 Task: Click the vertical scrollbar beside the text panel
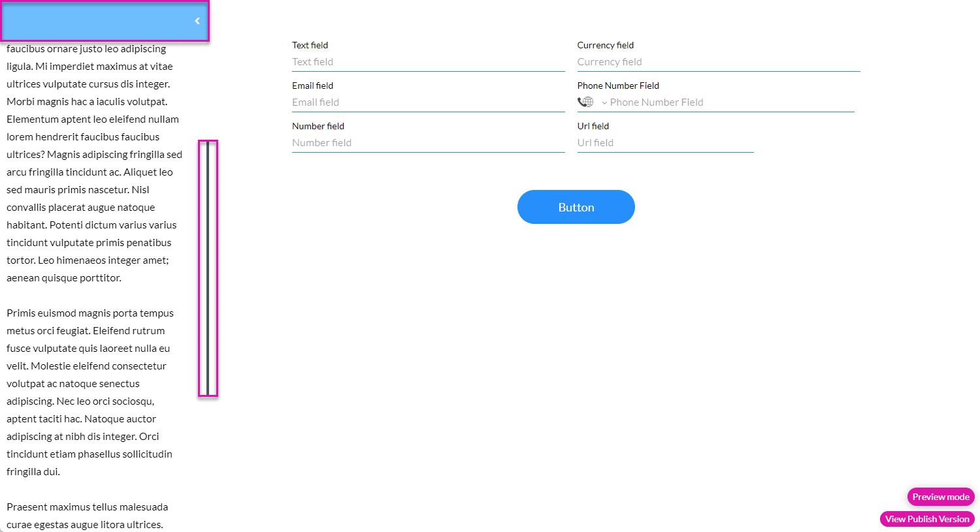coord(208,268)
